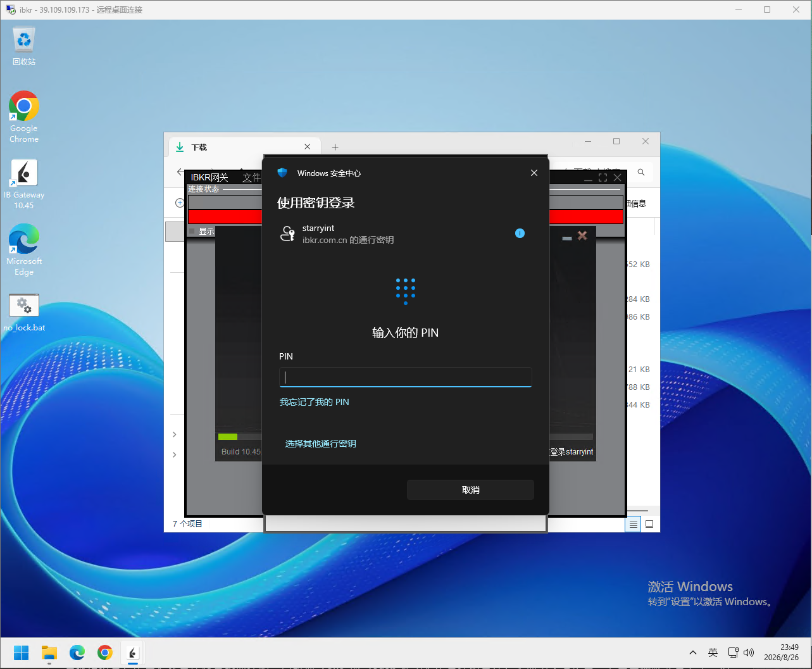Click the 7 items count in status bar

tap(187, 524)
